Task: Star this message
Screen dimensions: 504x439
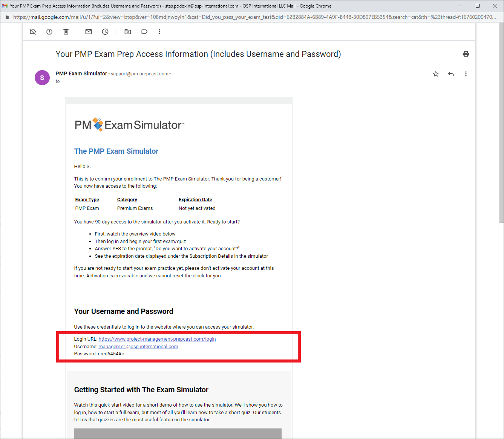Action: point(436,74)
